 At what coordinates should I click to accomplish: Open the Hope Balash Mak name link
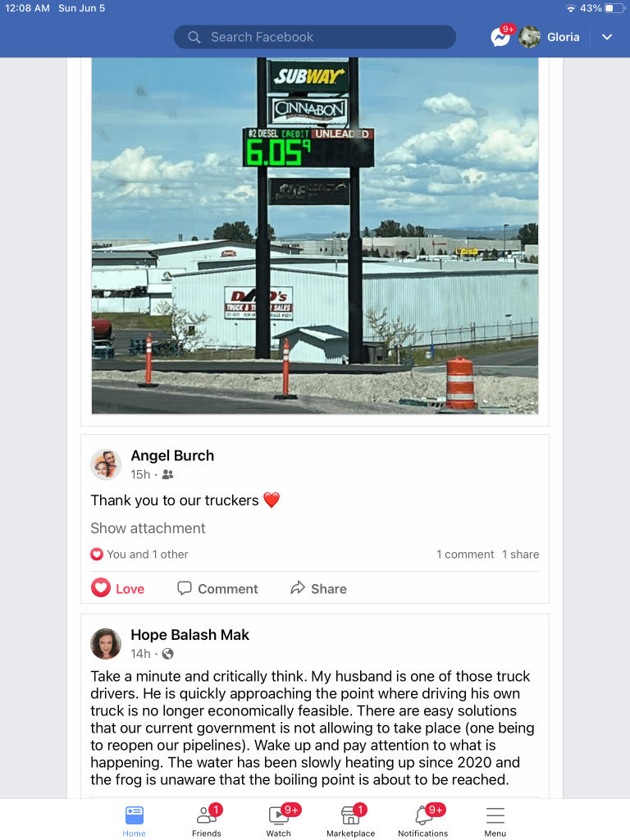click(x=190, y=635)
